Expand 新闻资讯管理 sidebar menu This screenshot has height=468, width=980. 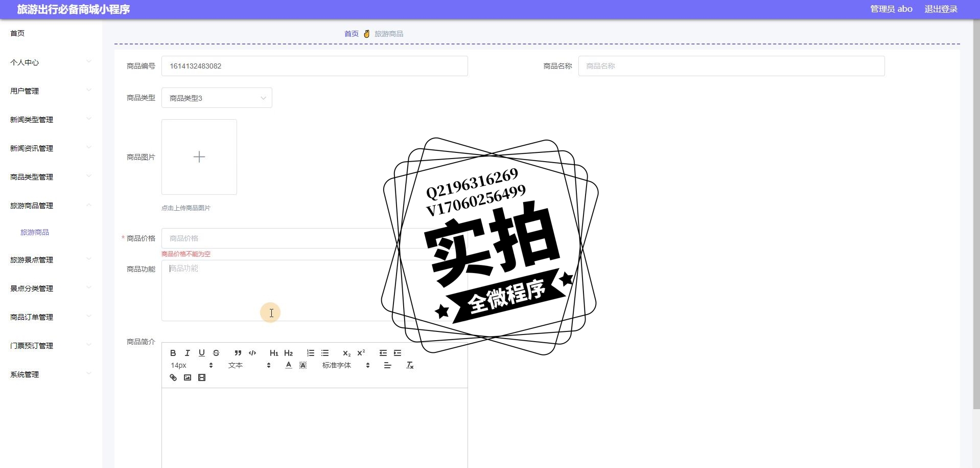(51, 148)
